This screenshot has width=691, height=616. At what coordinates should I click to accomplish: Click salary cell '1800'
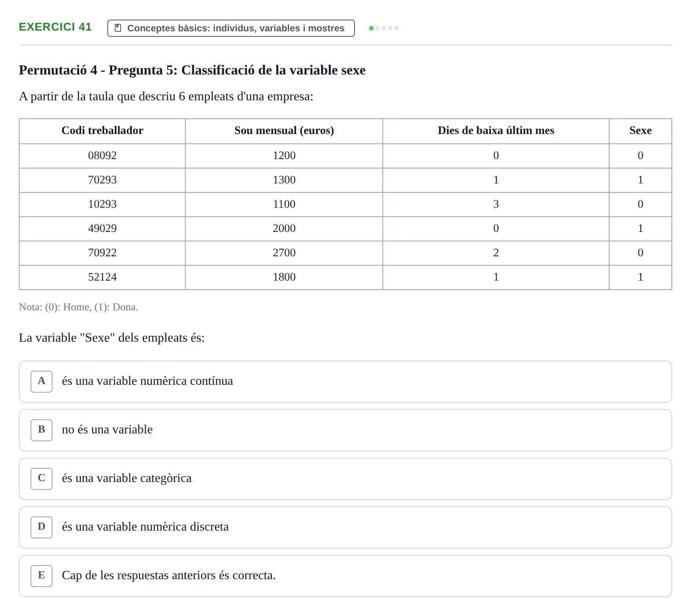[x=284, y=277]
